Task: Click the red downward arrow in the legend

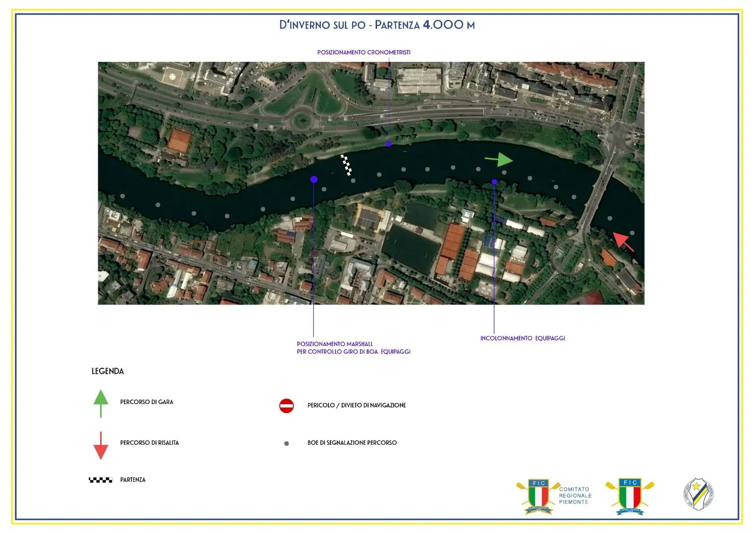Action: pyautogui.click(x=101, y=445)
